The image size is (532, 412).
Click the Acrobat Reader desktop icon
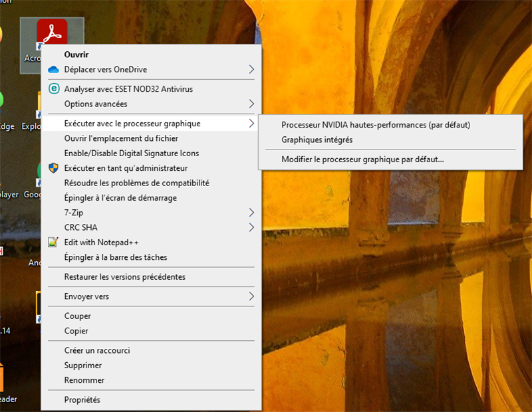click(52, 33)
